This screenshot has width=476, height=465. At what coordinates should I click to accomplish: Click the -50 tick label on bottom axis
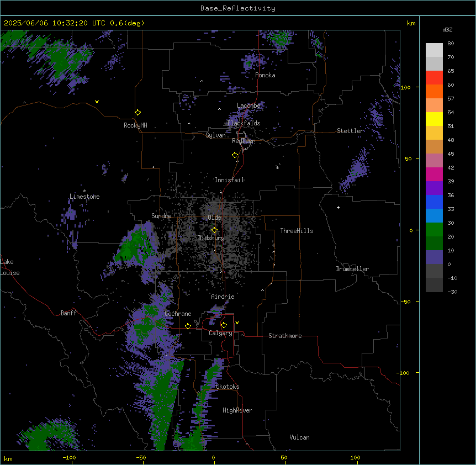[141, 457]
